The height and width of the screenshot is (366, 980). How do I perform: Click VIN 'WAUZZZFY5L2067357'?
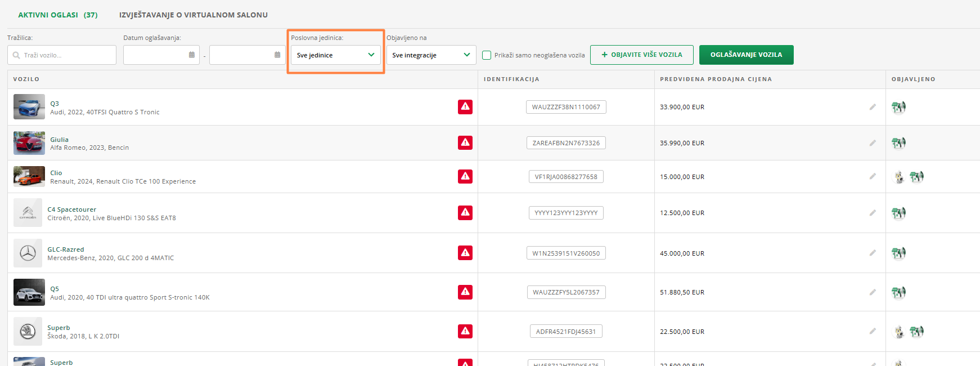(566, 292)
